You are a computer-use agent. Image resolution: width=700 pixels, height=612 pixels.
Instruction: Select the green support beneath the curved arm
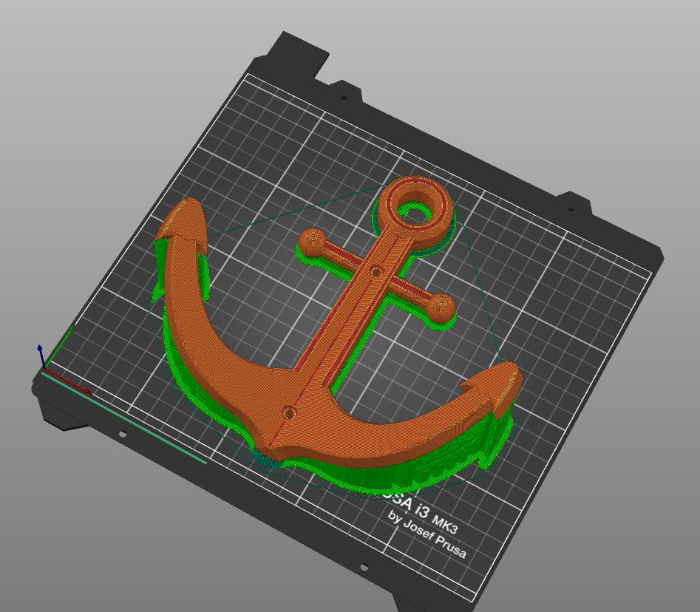393,475
